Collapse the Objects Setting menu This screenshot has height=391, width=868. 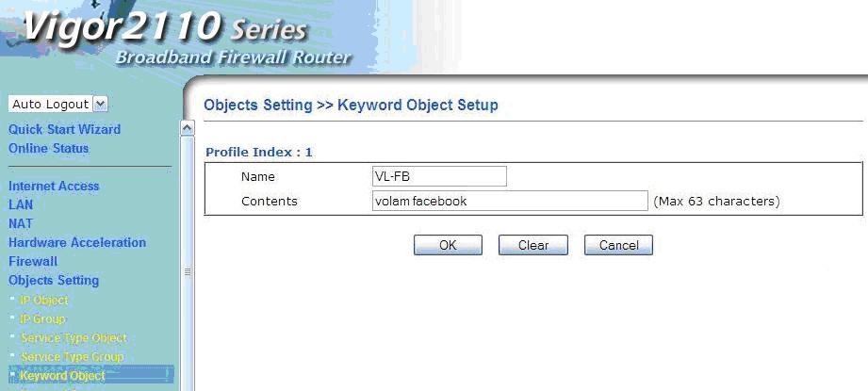click(54, 281)
